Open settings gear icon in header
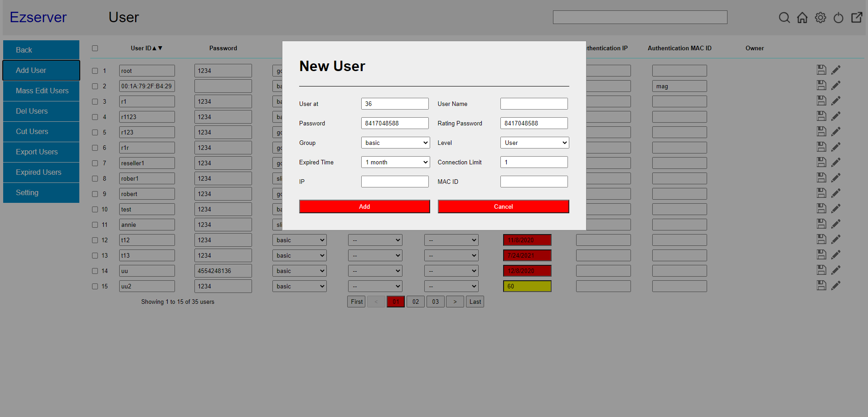 (x=820, y=18)
